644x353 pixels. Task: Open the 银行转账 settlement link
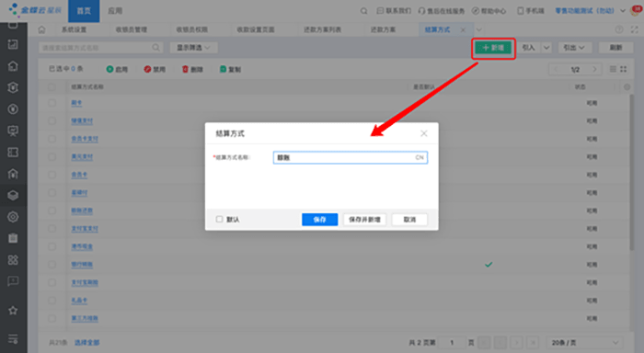[82, 265]
